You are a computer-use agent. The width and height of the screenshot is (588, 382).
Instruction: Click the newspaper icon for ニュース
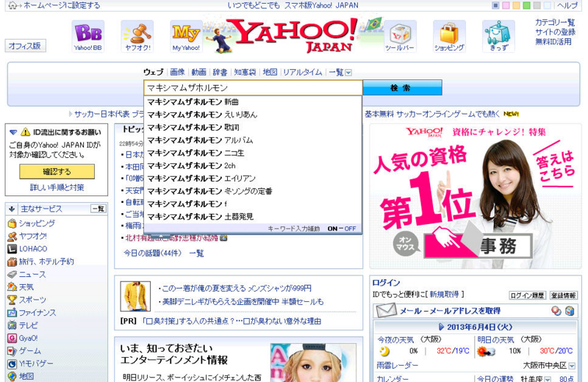tap(12, 275)
